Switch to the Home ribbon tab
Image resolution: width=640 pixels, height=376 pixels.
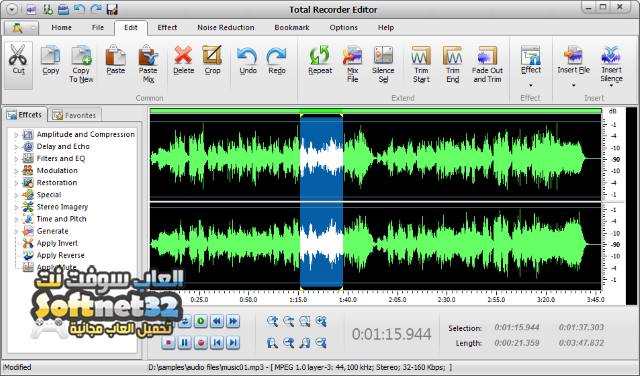62,27
